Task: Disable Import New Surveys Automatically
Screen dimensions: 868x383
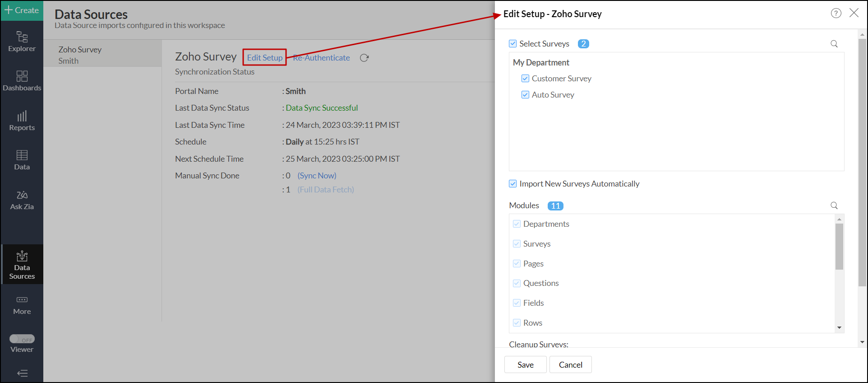Action: (513, 184)
